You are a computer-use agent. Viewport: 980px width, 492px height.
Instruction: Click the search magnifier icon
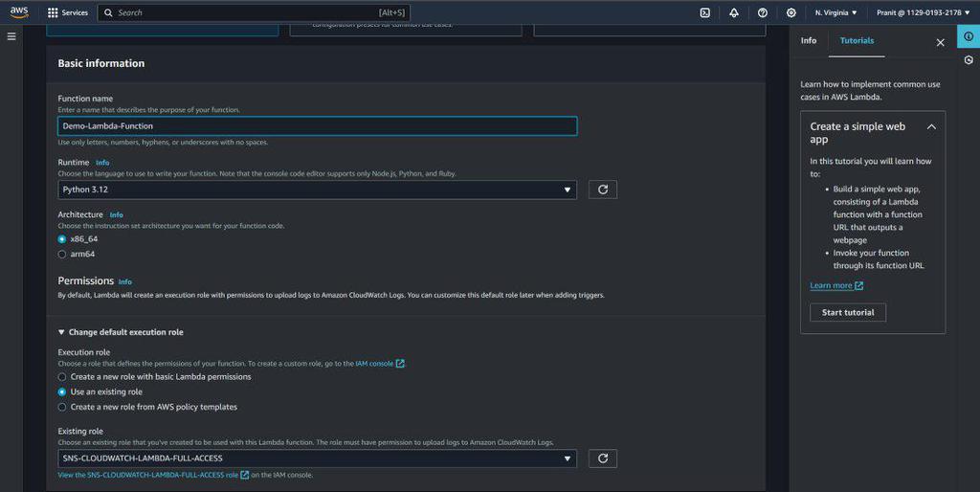click(108, 12)
